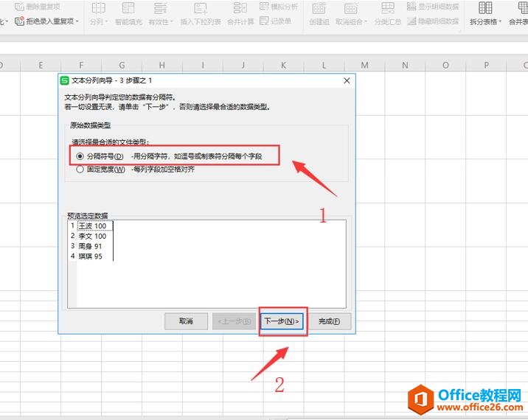
Task: Expand the 有效性 dropdown arrow
Action: (171, 22)
